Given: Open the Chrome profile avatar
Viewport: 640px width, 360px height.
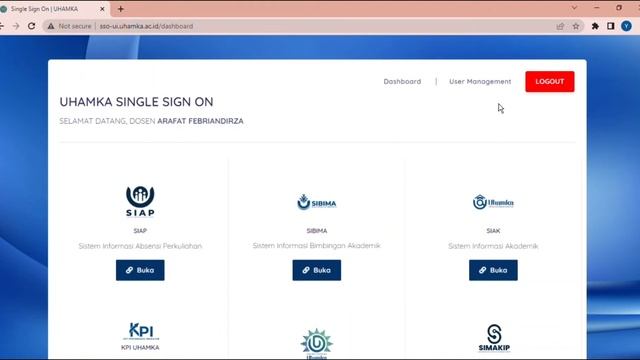Looking at the screenshot, I should 626,26.
